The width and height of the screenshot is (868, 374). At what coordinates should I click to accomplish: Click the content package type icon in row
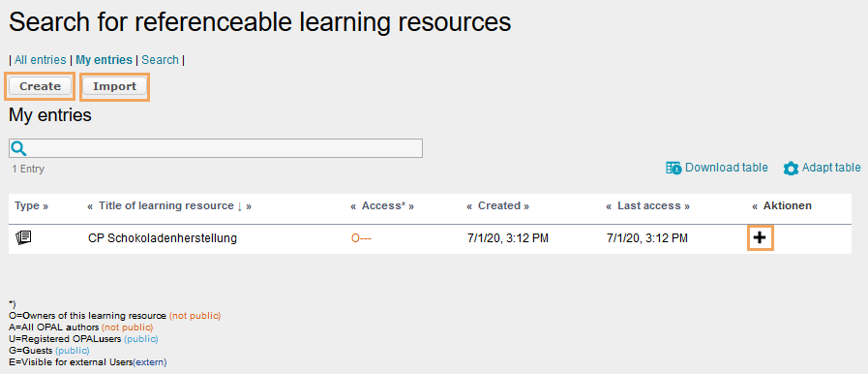click(x=23, y=237)
